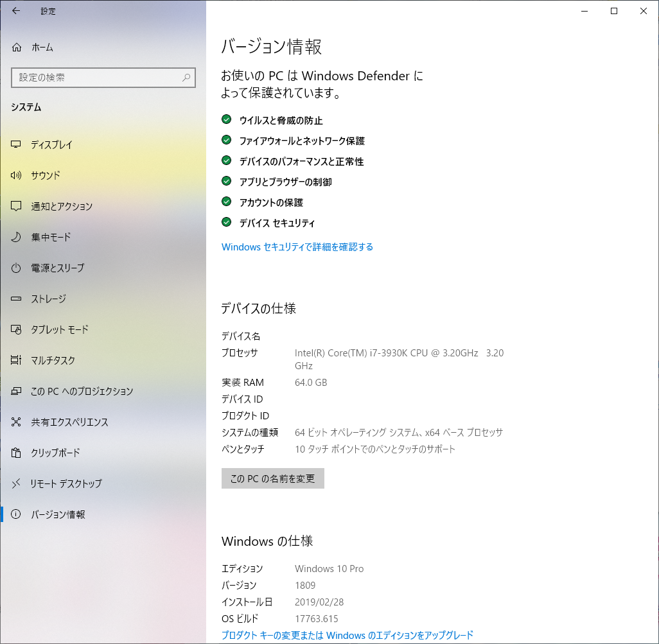Image resolution: width=659 pixels, height=644 pixels.
Task: Click the Clipboard icon
Action: click(x=16, y=453)
